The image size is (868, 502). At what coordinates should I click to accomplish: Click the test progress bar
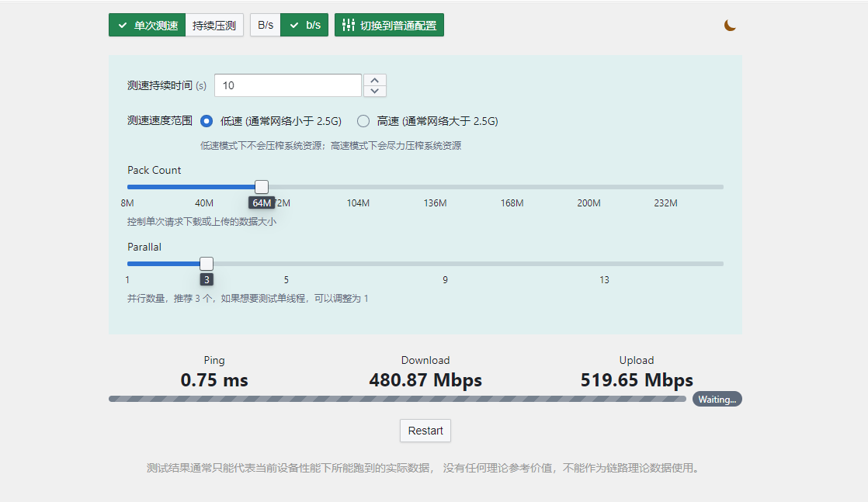tap(398, 399)
